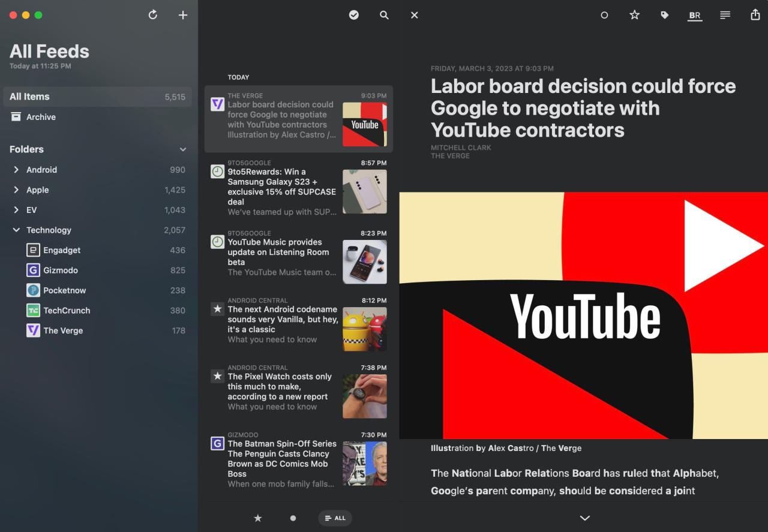
Task: Click the Archive box icon
Action: tap(16, 116)
